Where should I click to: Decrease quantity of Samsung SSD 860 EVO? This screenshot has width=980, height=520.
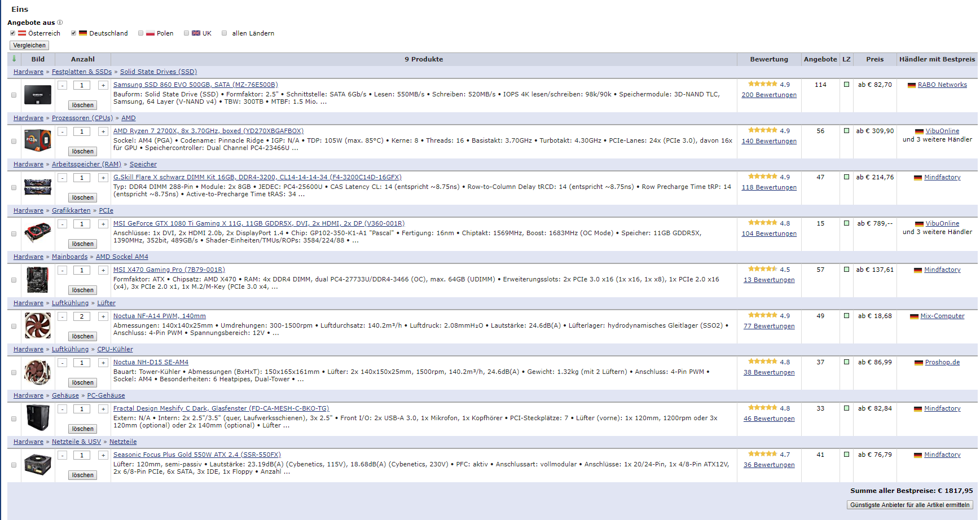click(x=63, y=85)
